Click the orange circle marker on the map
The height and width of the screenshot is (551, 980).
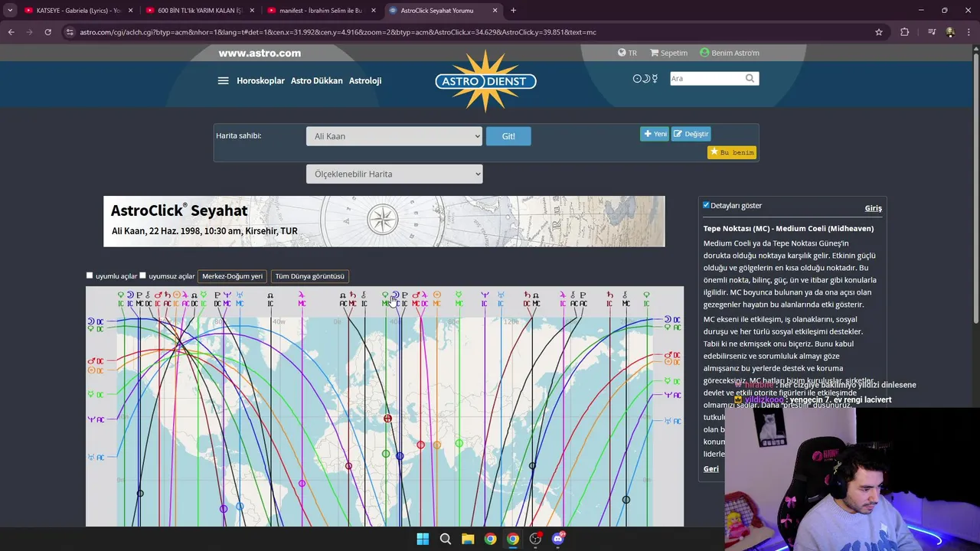point(437,445)
